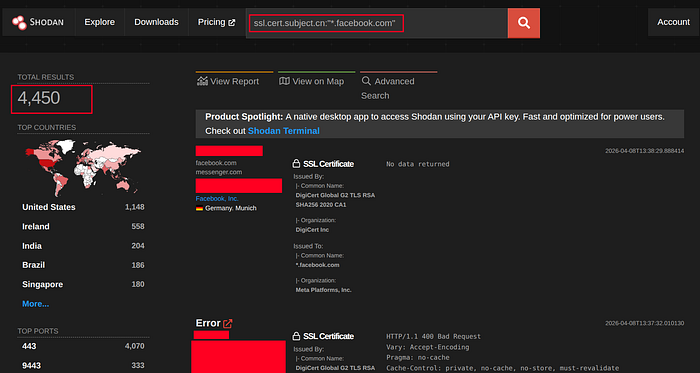700x373 pixels.
Task: Click the world map of top countries
Action: 83,167
